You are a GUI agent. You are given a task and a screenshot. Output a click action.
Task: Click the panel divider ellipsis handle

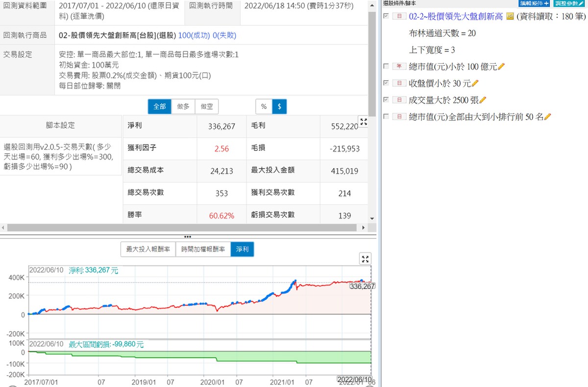(x=188, y=236)
